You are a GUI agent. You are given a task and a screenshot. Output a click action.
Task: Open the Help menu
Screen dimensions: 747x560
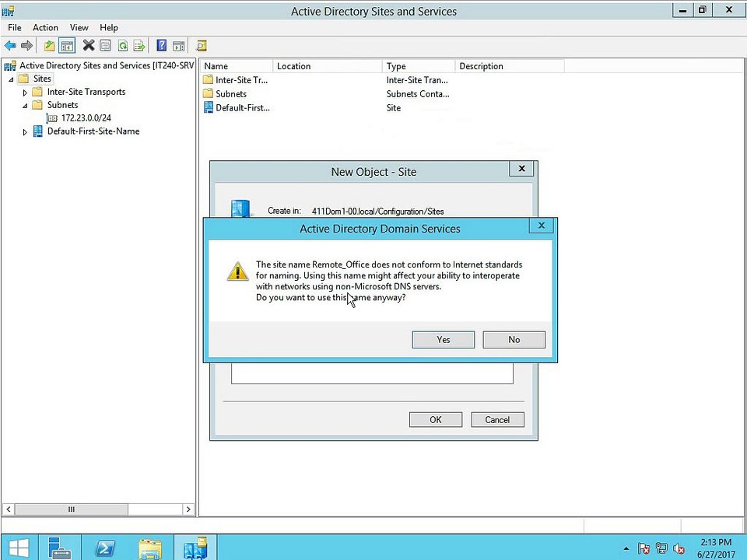coord(109,28)
